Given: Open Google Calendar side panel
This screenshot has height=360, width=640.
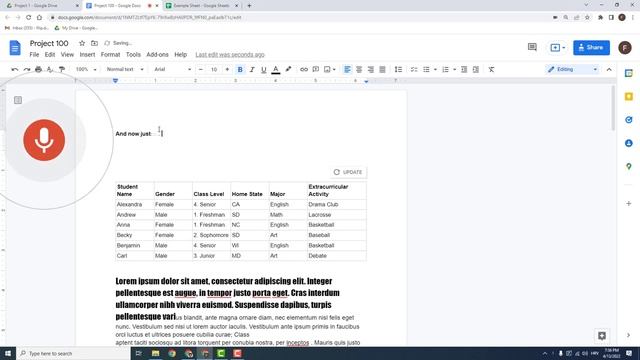Looking at the screenshot, I should 629,73.
